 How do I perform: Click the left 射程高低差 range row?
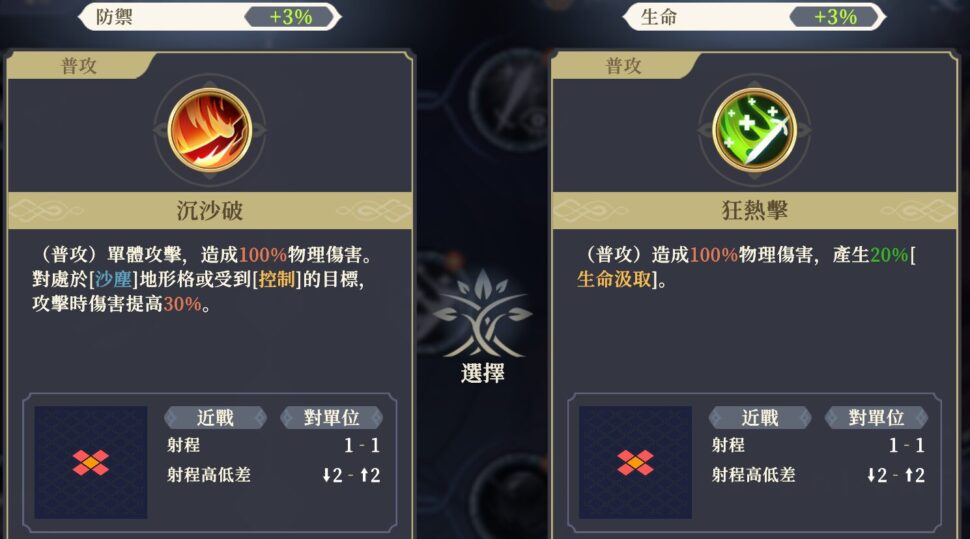(x=273, y=475)
